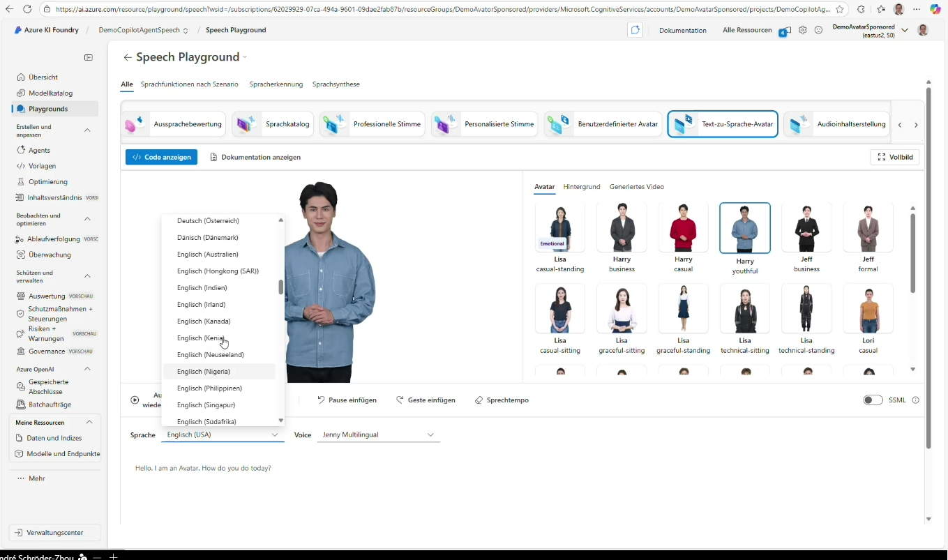
Task: Choose Englisch (Nigeria) from language list
Action: pyautogui.click(x=204, y=372)
